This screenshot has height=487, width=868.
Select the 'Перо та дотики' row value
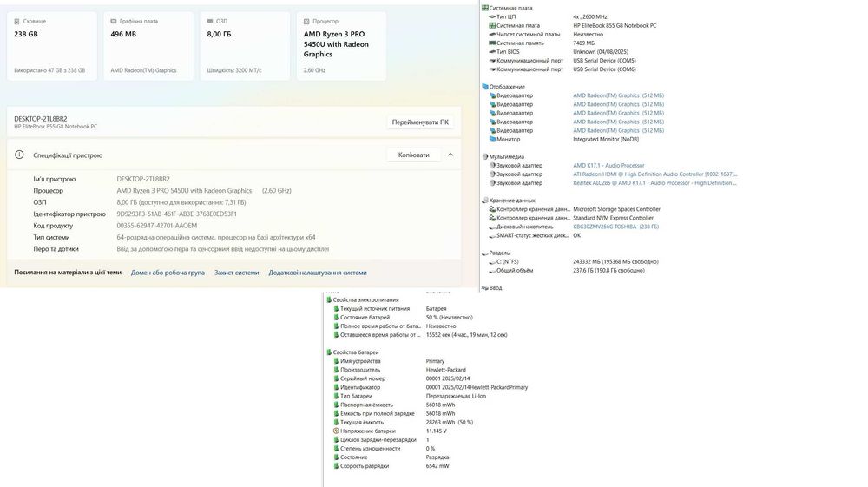coord(223,249)
